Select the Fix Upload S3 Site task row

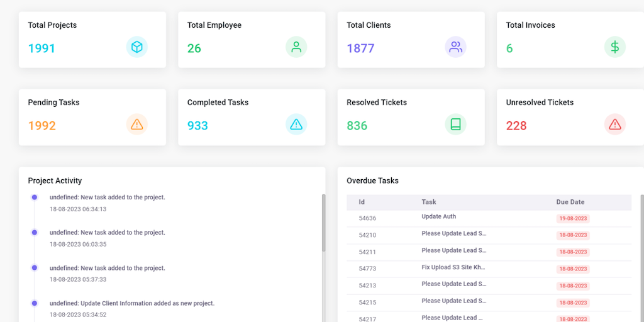(453, 267)
